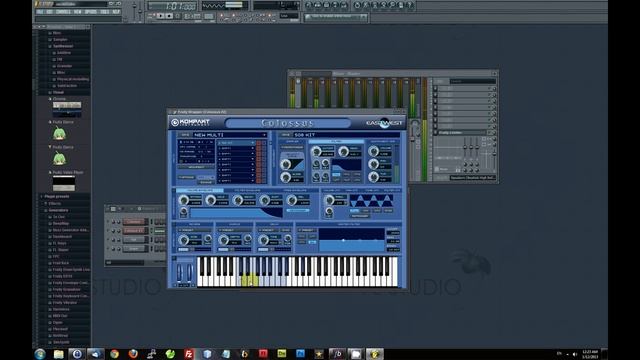Click the transport Play button
This screenshot has width=640, height=360.
pos(160,16)
